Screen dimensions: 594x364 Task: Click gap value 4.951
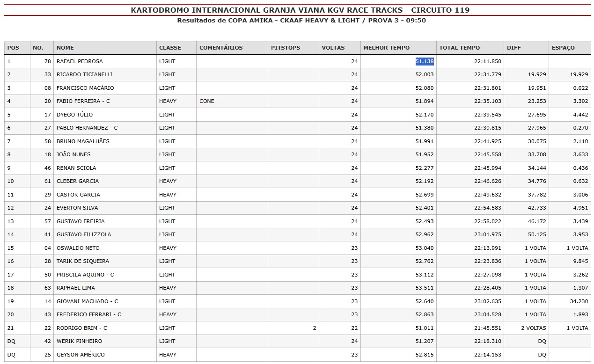click(580, 208)
